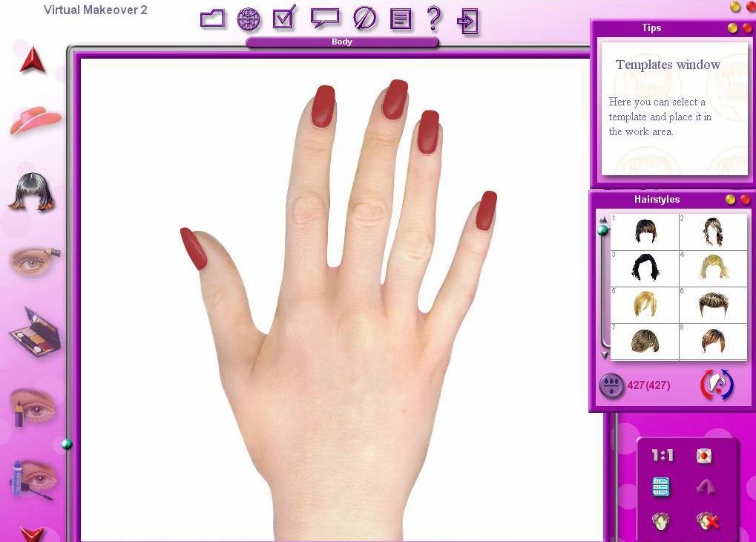Click the blue list panel icon
This screenshot has width=756, height=542.
tap(660, 487)
